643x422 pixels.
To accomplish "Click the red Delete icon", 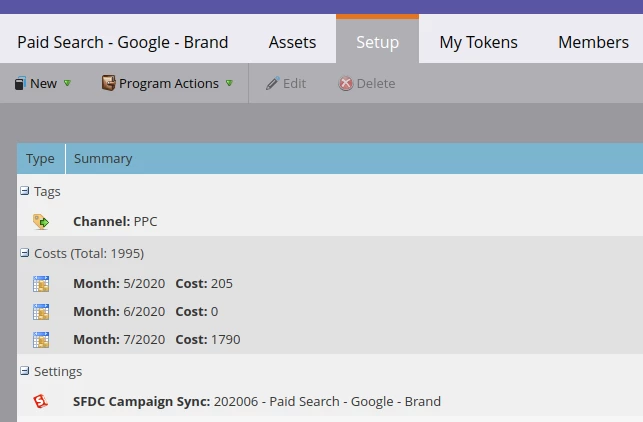I will [x=346, y=84].
